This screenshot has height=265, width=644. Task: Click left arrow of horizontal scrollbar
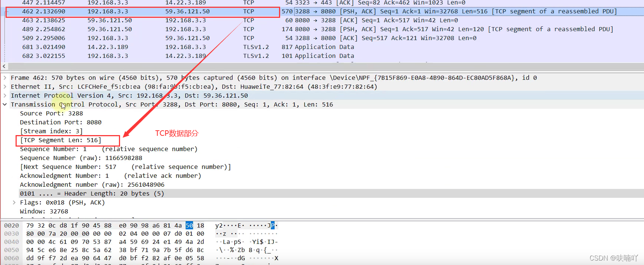click(x=4, y=66)
